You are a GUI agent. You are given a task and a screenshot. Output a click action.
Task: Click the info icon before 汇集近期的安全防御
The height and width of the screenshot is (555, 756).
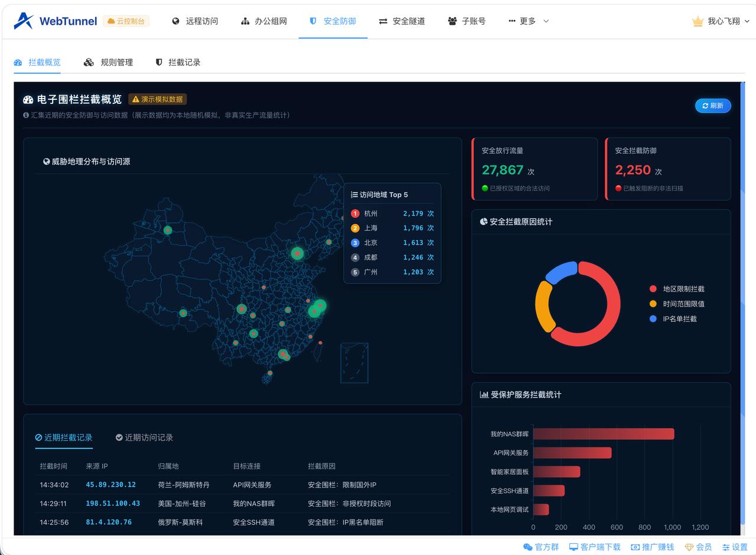pos(26,115)
